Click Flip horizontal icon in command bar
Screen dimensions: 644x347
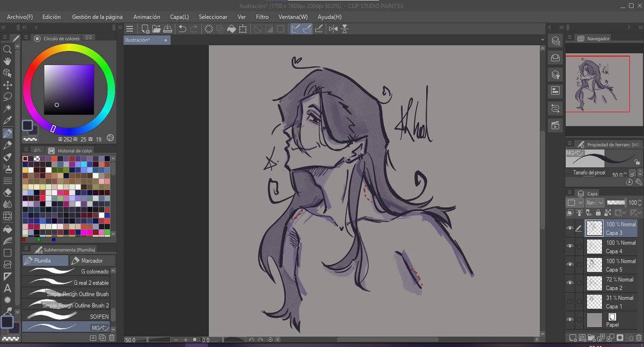pos(334,29)
